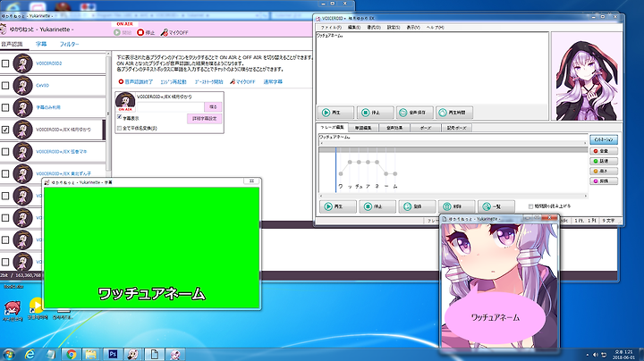Open the 設定 menu in VOICEROID
This screenshot has width=644, height=361.
393,27
